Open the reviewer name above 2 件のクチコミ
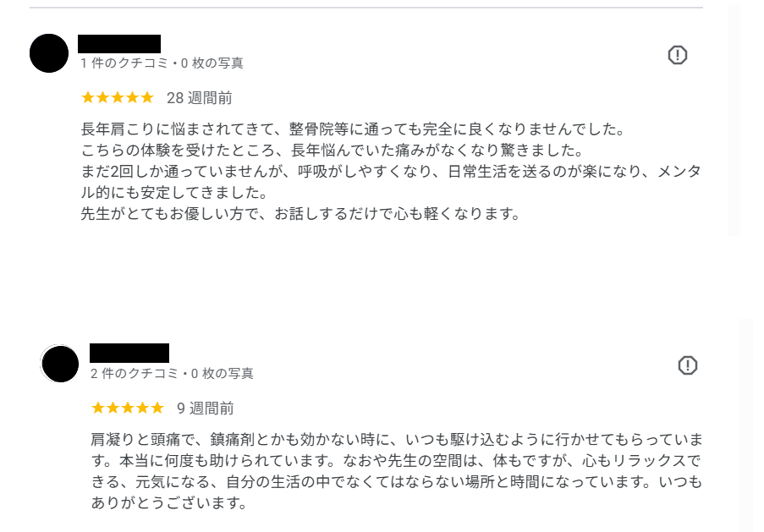This screenshot has width=764, height=532. [129, 353]
